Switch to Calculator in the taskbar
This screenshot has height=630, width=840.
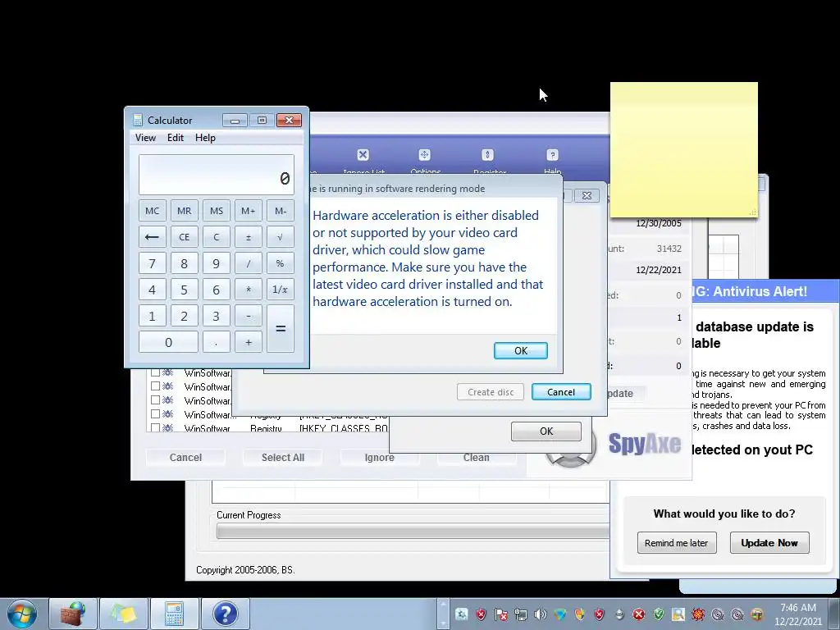tap(174, 614)
